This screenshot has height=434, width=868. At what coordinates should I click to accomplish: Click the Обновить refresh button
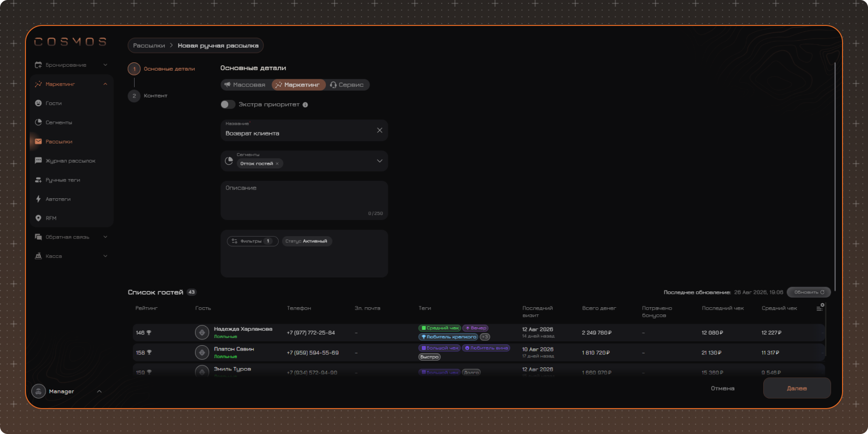(x=809, y=292)
